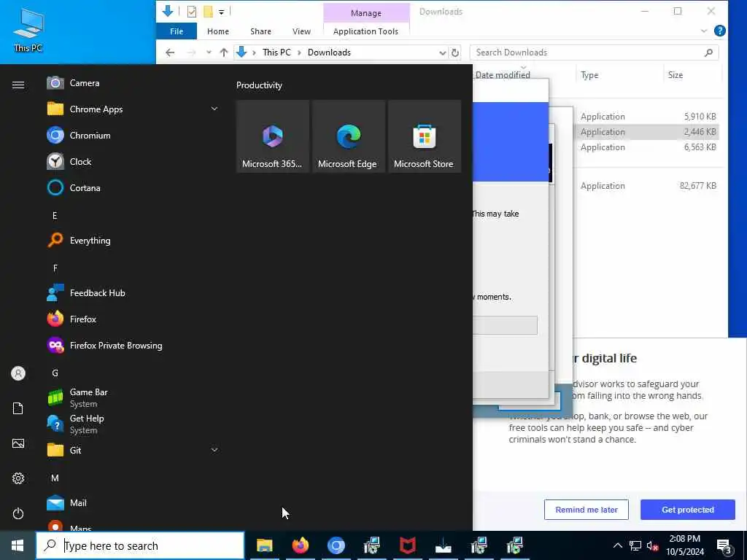Screen dimensions: 747x560
Task: Open the notification center icon
Action: pos(724,546)
